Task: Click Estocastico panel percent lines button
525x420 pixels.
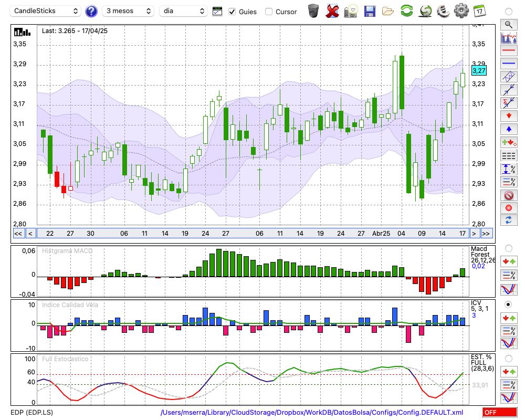Action: pyautogui.click(x=509, y=384)
